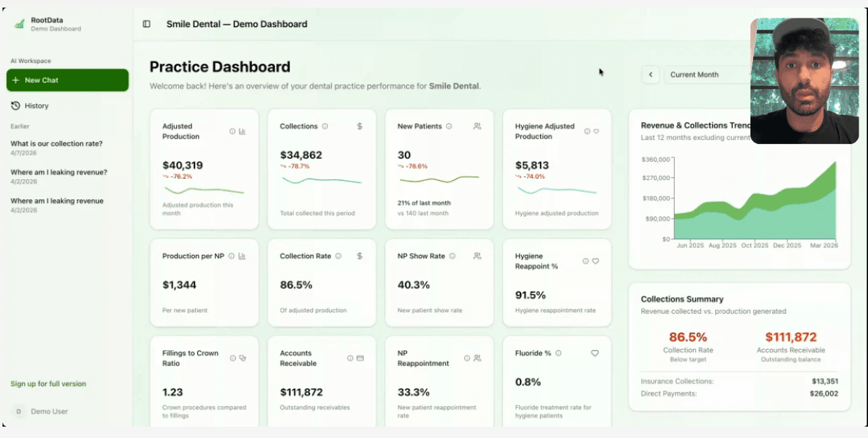
Task: Click the people icon on NP Show Rate card
Action: [x=477, y=256]
